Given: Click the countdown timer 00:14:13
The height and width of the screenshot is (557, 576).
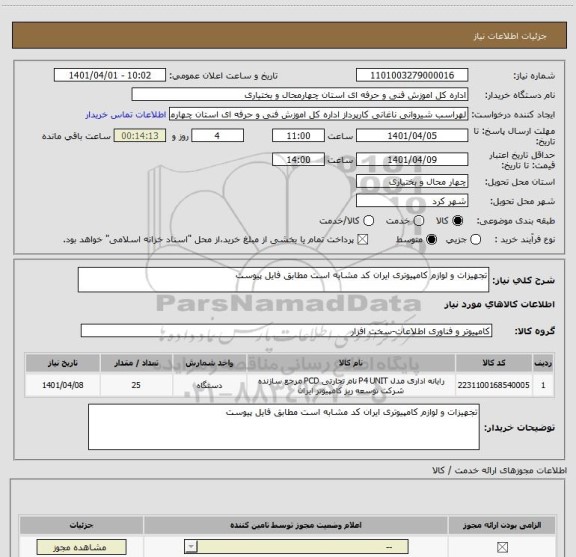Looking at the screenshot, I should tap(140, 136).
